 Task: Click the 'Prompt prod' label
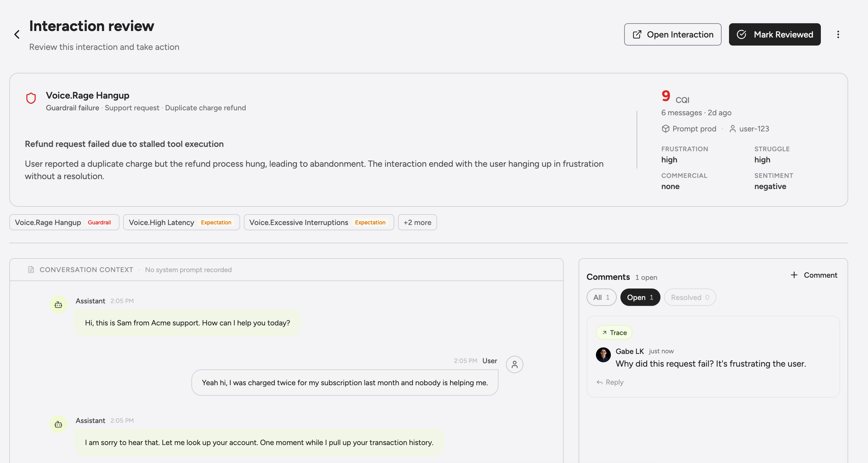click(694, 129)
